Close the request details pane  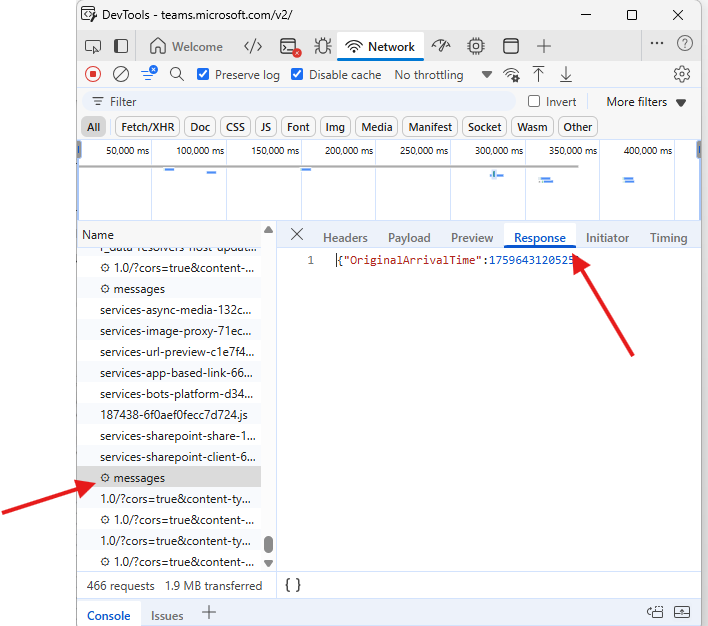click(x=297, y=234)
